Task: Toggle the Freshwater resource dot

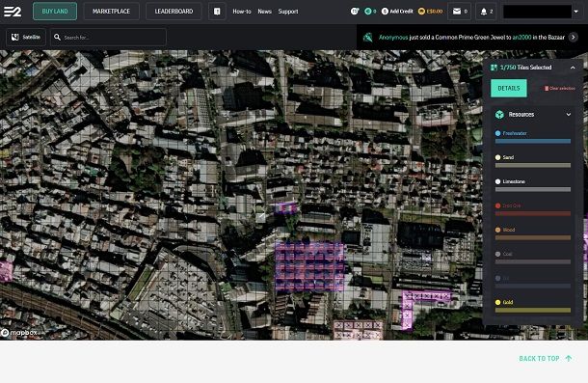Action: [497, 133]
